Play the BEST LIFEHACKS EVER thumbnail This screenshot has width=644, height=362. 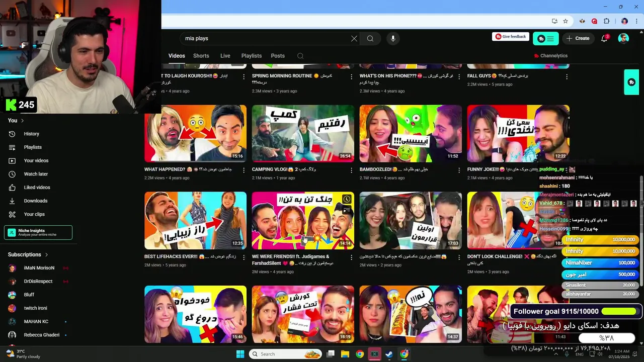[195, 221]
